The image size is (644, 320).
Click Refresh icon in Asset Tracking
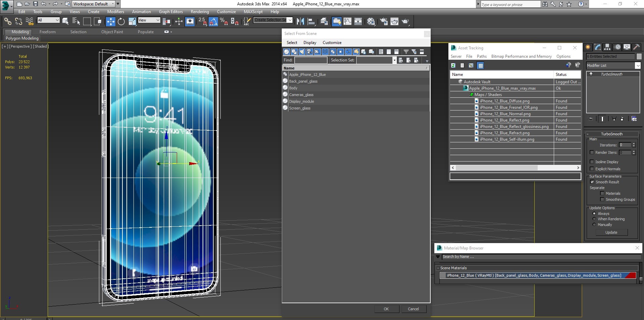click(x=453, y=65)
